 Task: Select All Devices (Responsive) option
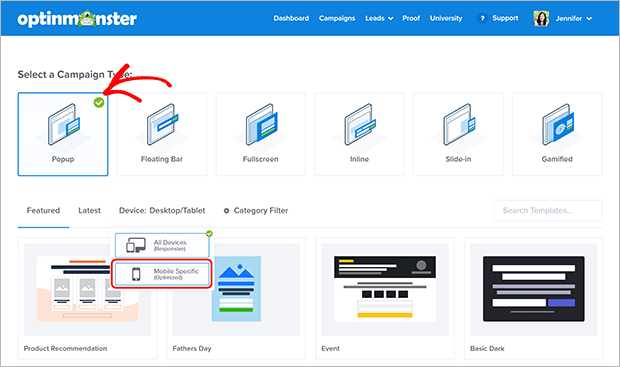162,245
